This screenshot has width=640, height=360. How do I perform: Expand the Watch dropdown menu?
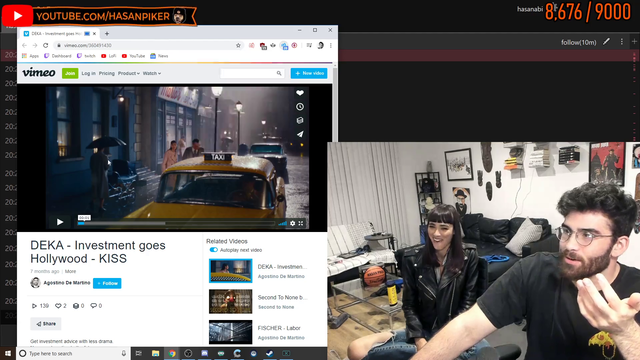pyautogui.click(x=151, y=73)
